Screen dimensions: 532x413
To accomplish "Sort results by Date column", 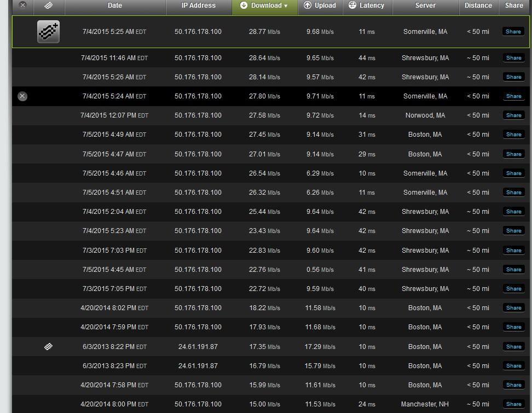I will pos(115,5).
